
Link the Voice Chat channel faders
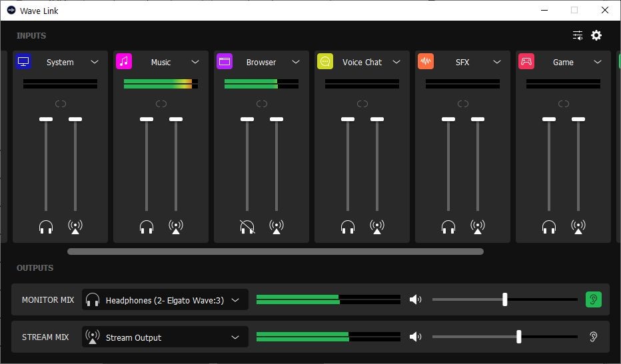click(362, 104)
